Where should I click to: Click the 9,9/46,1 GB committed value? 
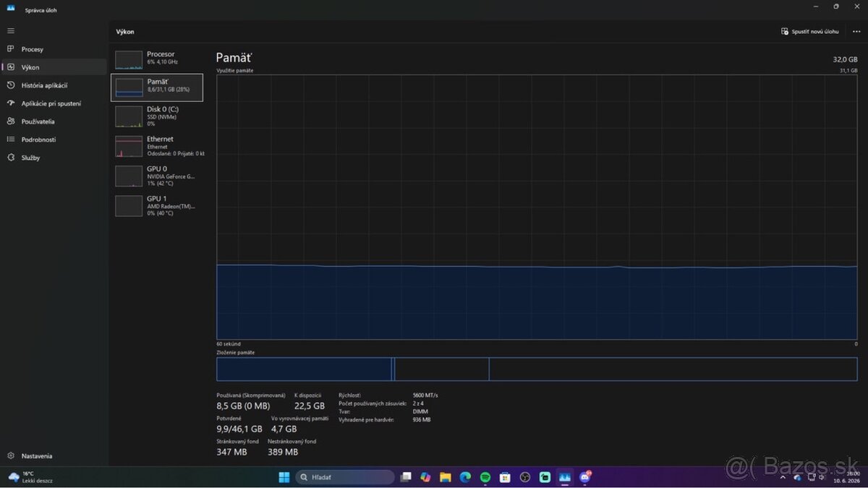tap(239, 429)
